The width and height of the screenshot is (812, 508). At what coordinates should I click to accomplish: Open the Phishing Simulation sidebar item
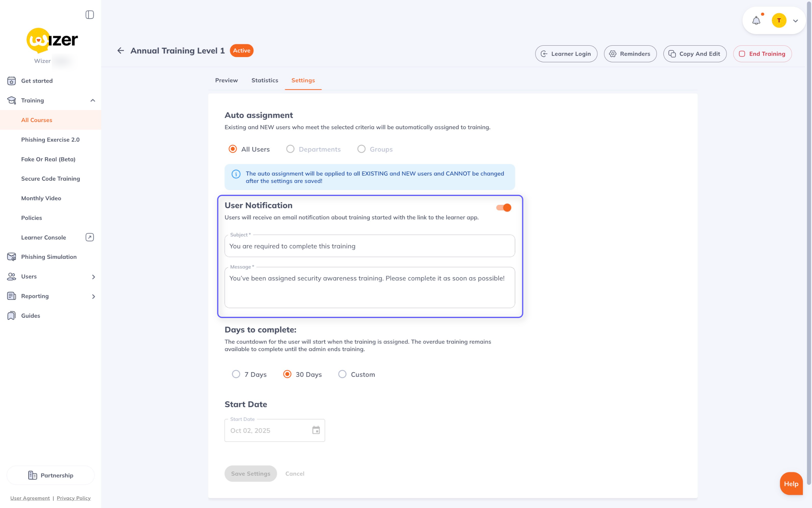tap(49, 257)
